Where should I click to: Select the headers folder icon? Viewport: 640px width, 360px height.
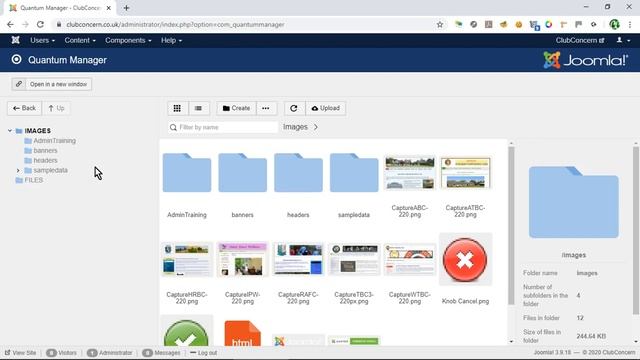click(x=298, y=173)
